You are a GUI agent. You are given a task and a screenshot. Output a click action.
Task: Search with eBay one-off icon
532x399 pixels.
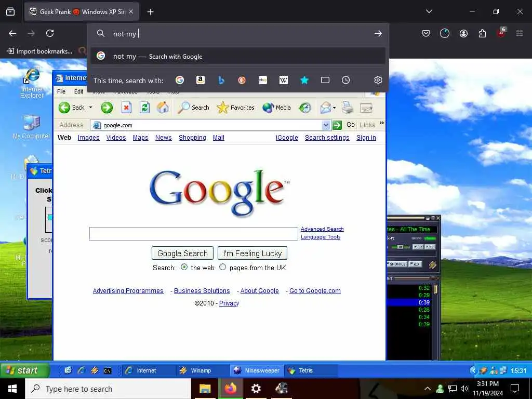coord(263,80)
